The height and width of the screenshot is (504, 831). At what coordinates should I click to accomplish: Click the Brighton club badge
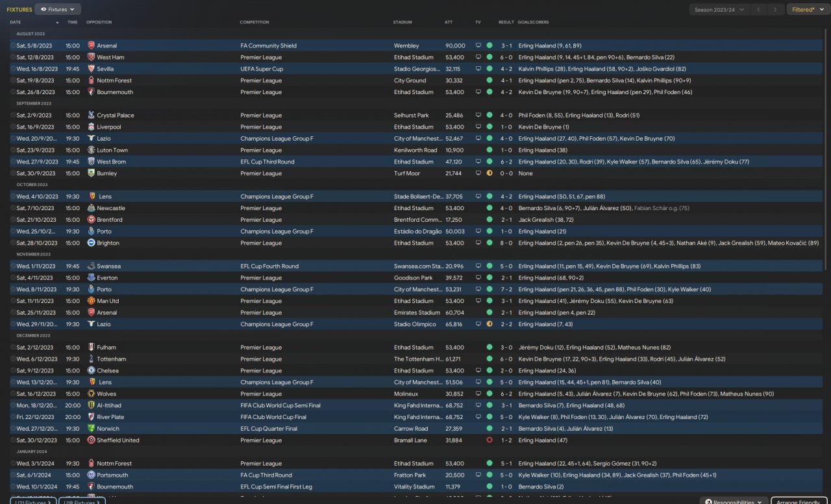coord(91,243)
